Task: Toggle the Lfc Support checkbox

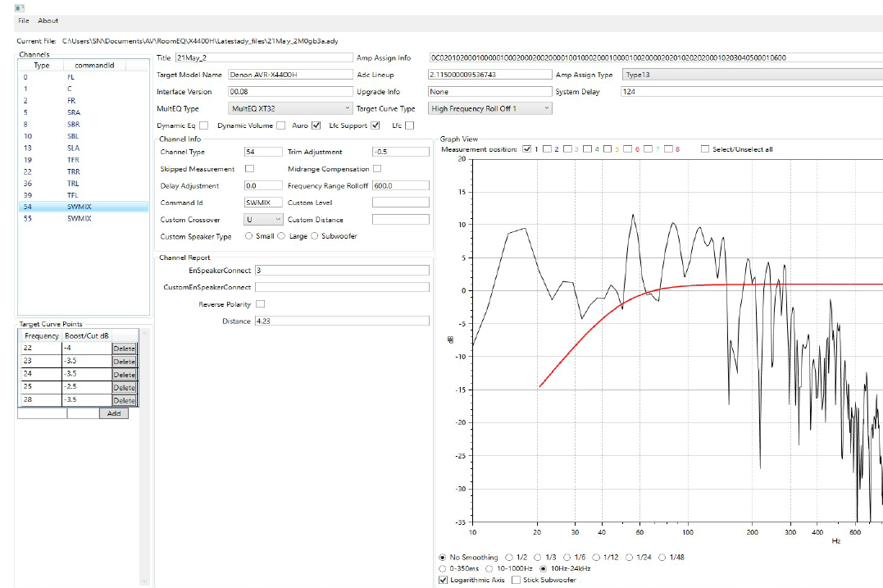Action: tap(375, 125)
